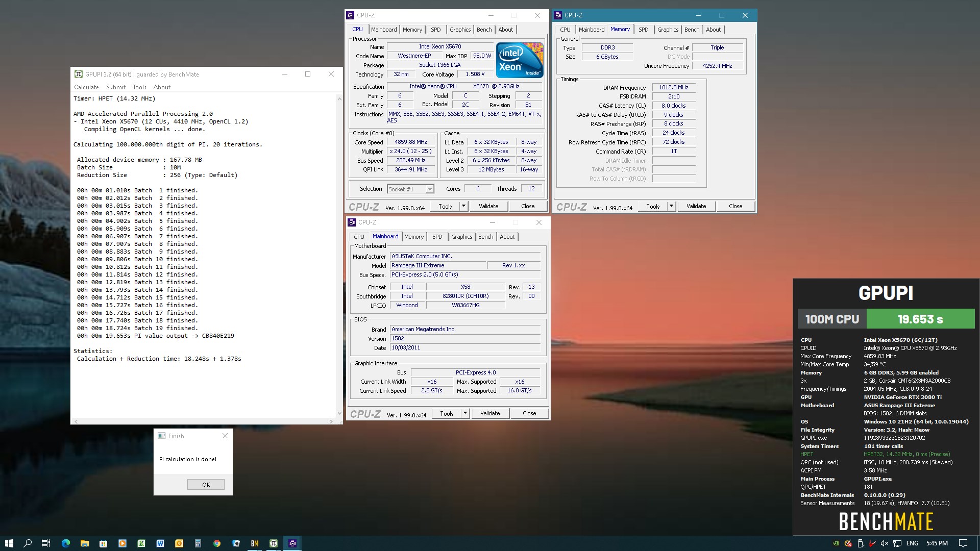Launch Microsoft Edge from taskbar

pos(66,543)
